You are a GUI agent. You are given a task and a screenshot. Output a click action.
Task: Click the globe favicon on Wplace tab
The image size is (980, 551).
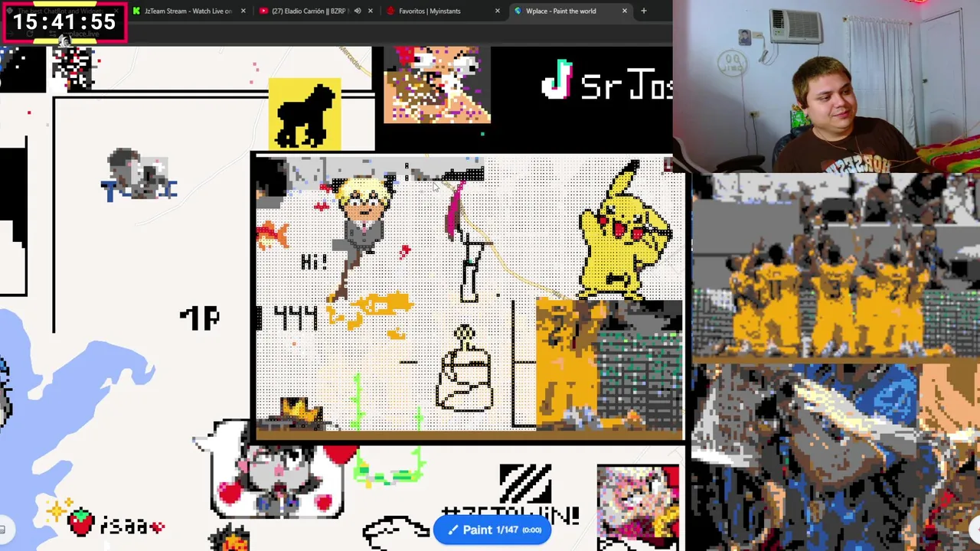click(518, 11)
